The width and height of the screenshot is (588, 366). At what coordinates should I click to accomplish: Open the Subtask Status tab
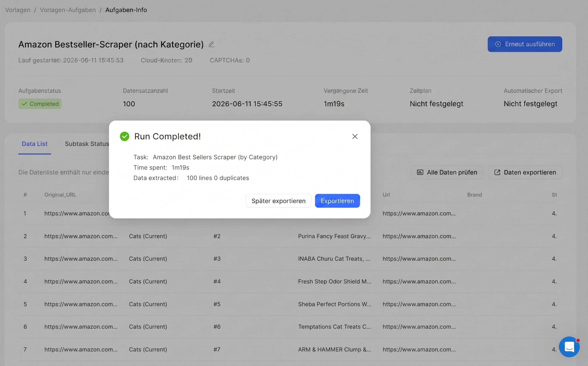[x=87, y=144]
